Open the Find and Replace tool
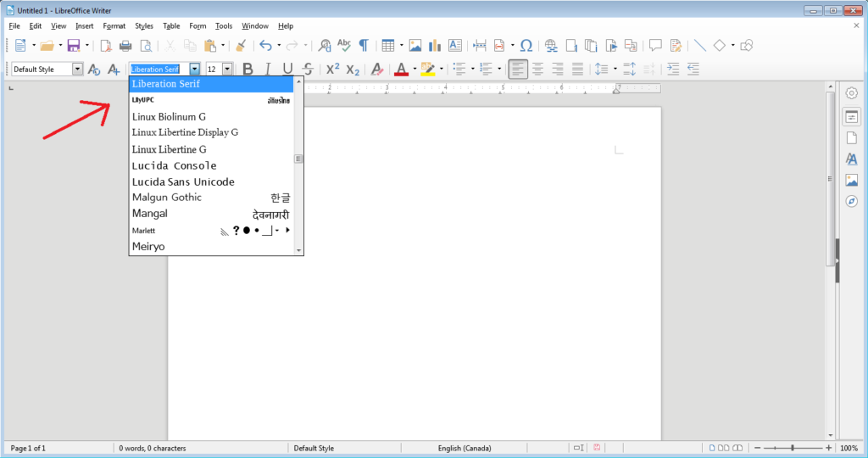 pos(324,46)
